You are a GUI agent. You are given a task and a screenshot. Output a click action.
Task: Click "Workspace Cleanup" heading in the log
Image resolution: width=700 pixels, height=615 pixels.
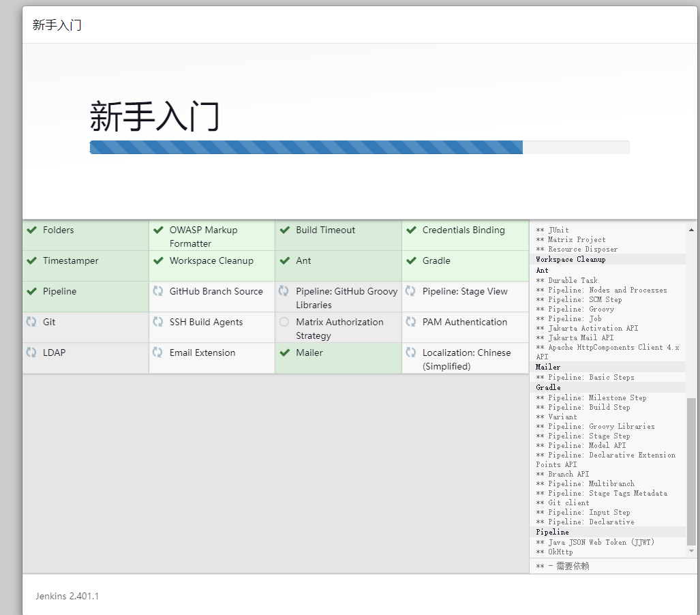click(x=570, y=260)
